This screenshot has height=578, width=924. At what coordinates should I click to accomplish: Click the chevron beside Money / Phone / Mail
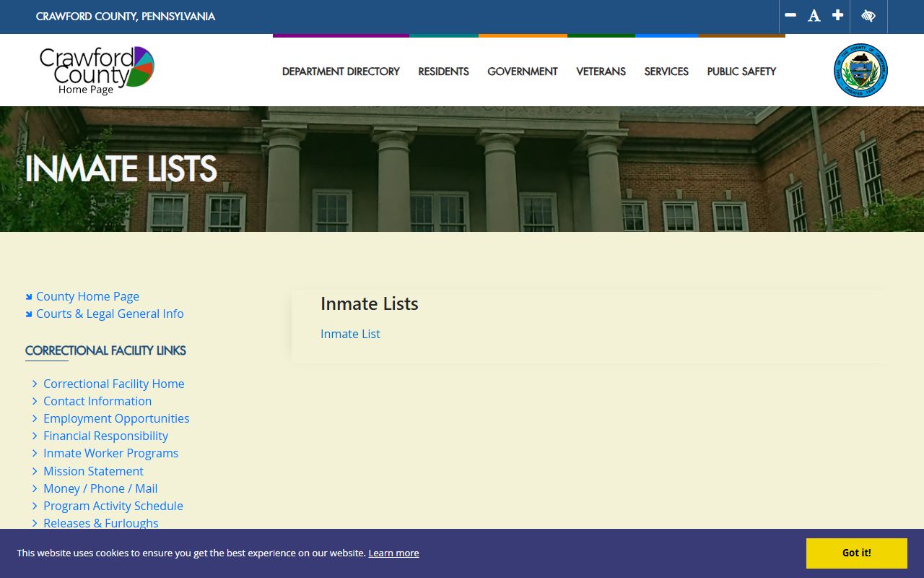click(35, 488)
